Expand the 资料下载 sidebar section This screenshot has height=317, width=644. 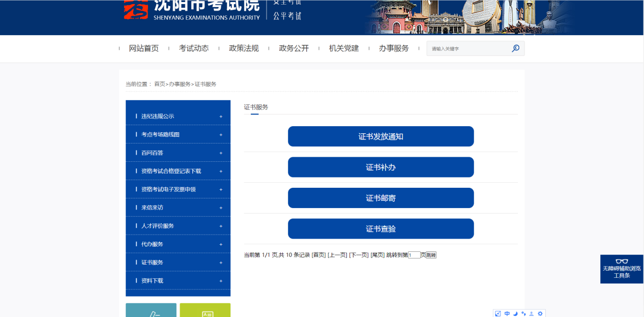(x=221, y=281)
